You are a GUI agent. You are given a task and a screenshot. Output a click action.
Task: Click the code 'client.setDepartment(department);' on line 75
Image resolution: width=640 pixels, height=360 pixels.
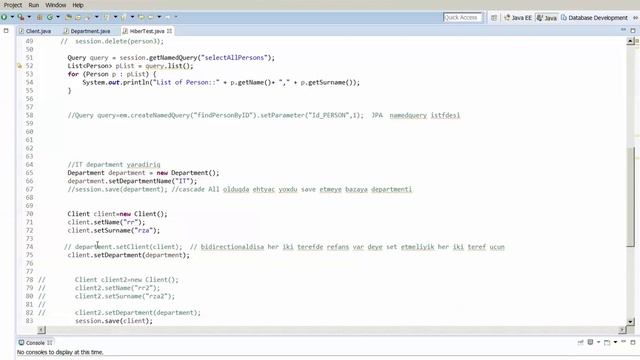[129, 255]
